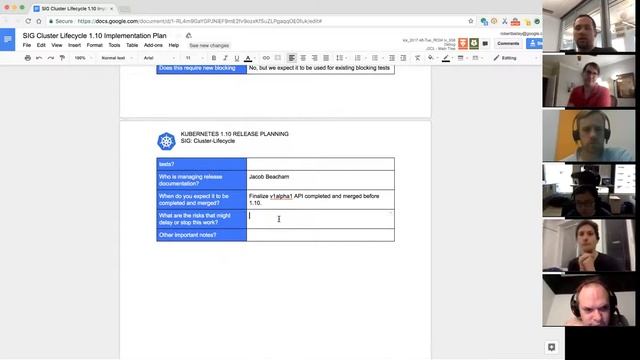
Task: Click the misspelled word v1alpha1
Action: pyautogui.click(x=281, y=196)
